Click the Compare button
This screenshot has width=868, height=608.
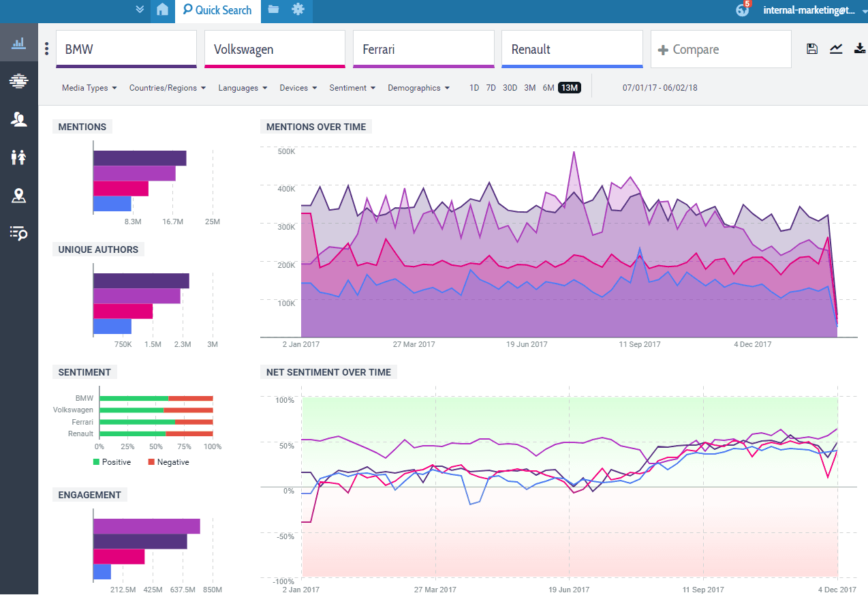[x=720, y=49]
